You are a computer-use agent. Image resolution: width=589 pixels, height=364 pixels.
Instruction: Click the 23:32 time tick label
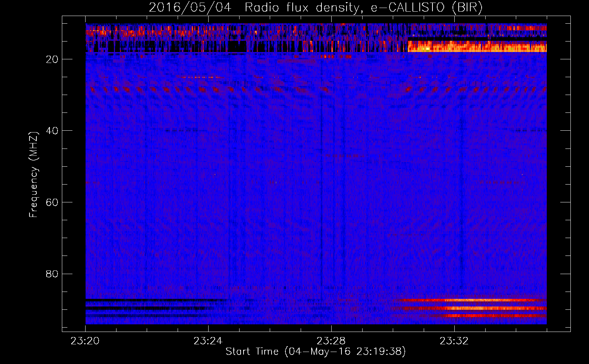click(454, 341)
